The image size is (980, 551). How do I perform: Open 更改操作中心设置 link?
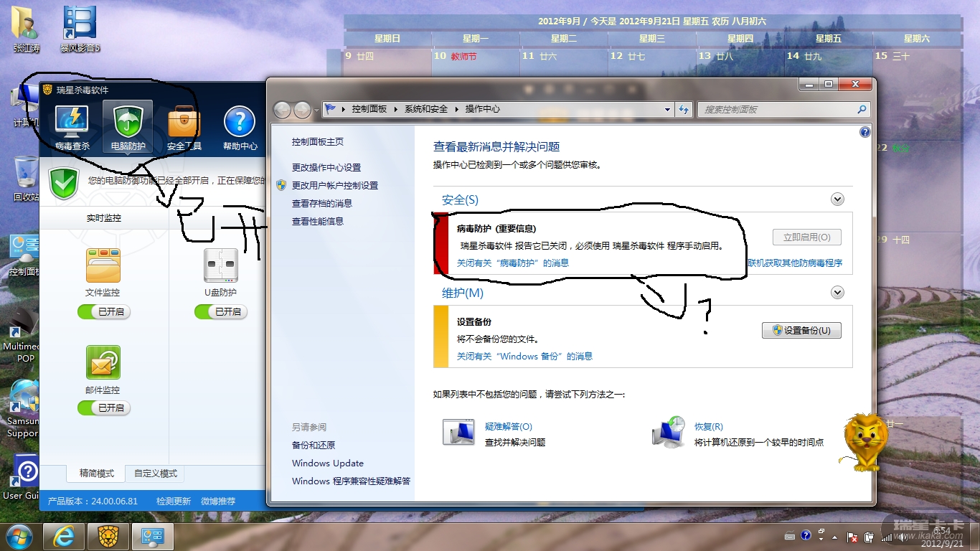[x=326, y=168]
